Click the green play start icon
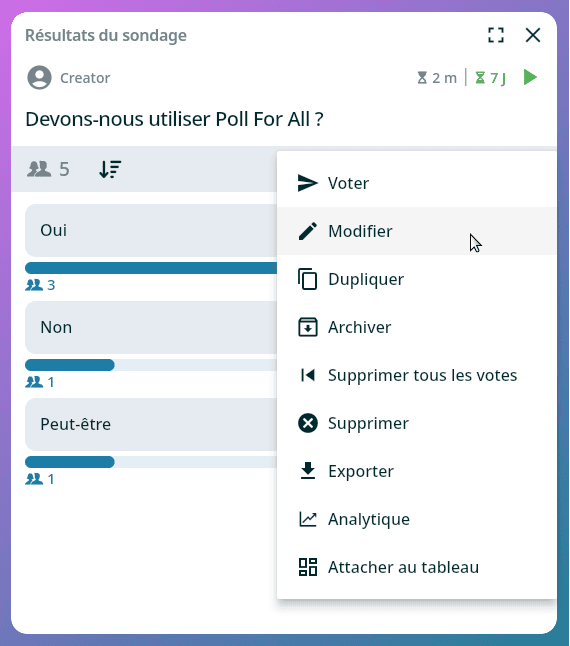 pyautogui.click(x=530, y=77)
